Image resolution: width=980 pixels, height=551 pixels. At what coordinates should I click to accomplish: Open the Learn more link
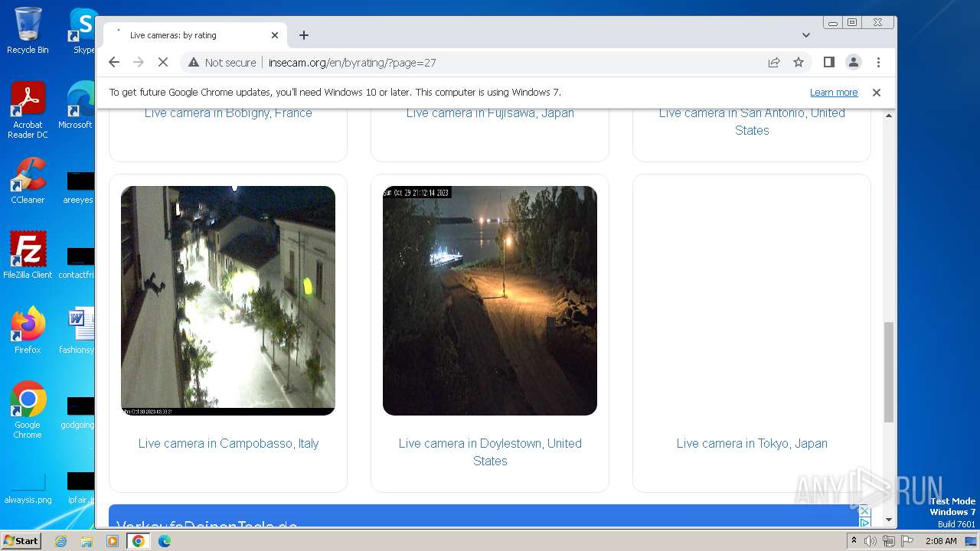[x=834, y=93]
